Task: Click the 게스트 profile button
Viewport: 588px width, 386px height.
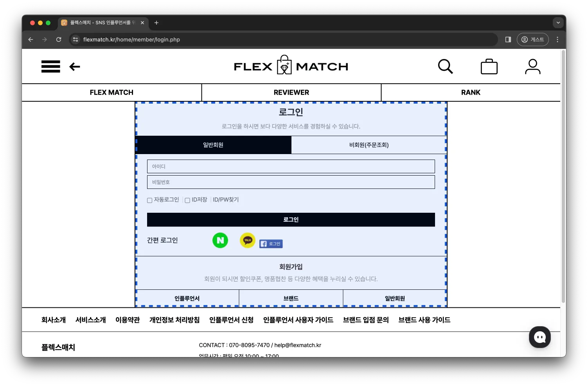Action: (x=533, y=39)
